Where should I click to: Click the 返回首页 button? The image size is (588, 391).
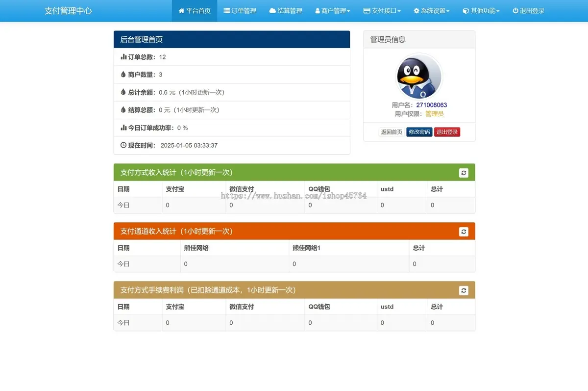[x=392, y=132]
